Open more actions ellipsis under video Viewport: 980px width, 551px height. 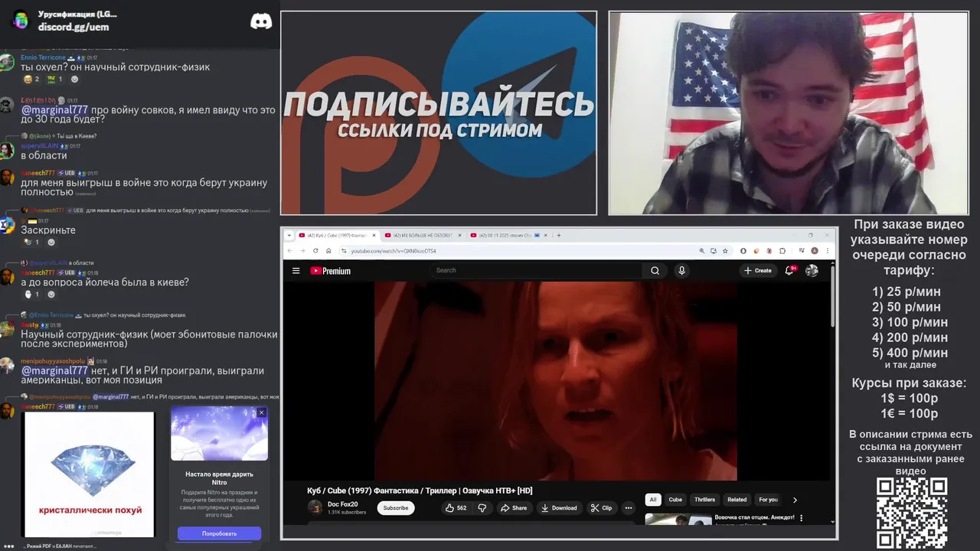pos(628,507)
